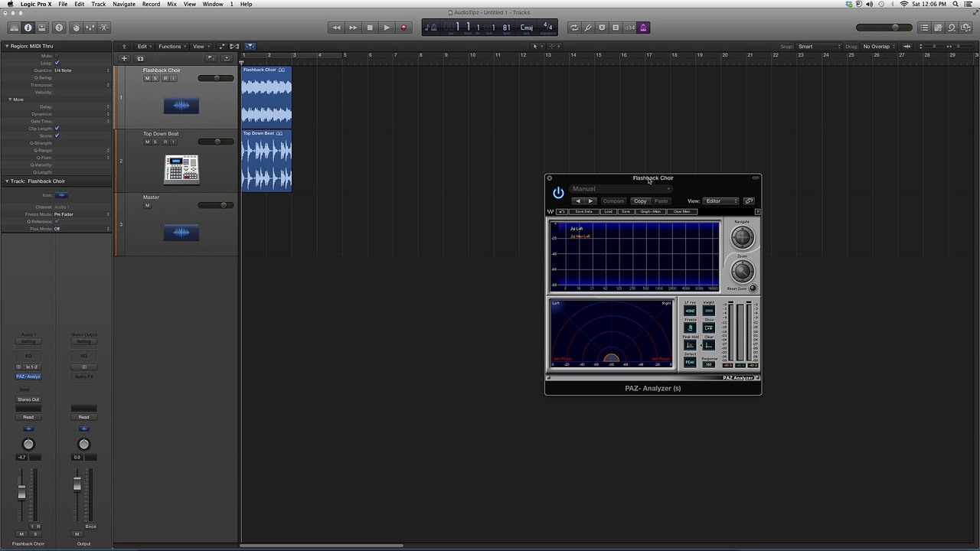
Task: Toggle Clip Length checkbox in inspector
Action: (x=57, y=129)
